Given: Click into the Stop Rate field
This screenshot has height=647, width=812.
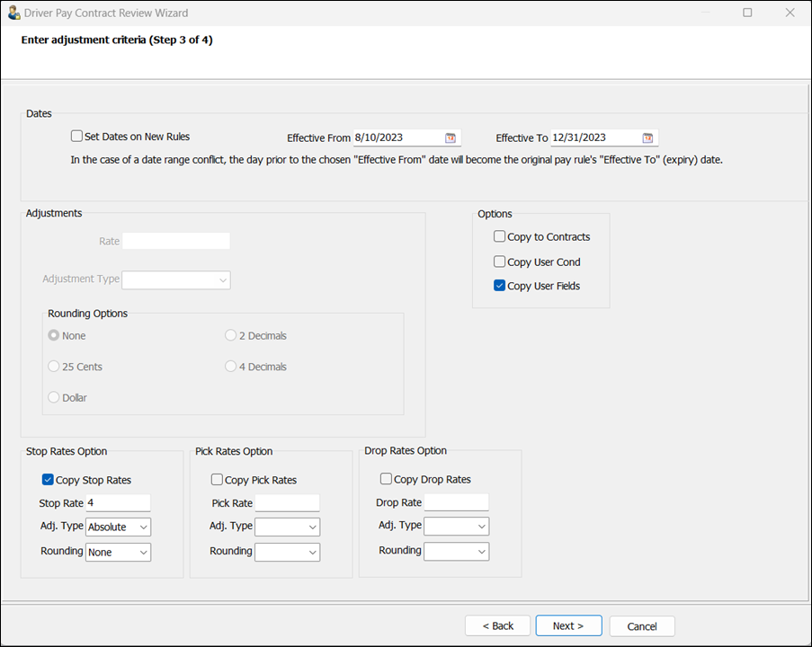Looking at the screenshot, I should 117,503.
